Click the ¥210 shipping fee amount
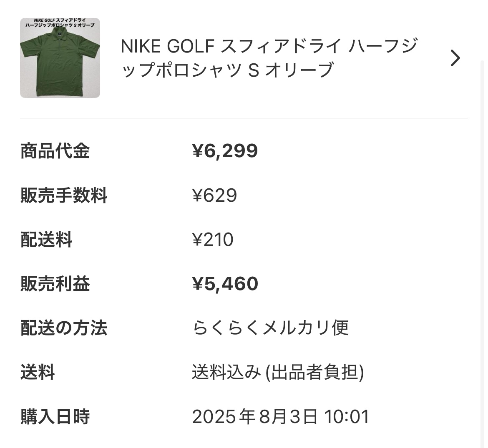This screenshot has height=448, width=488. point(213,240)
